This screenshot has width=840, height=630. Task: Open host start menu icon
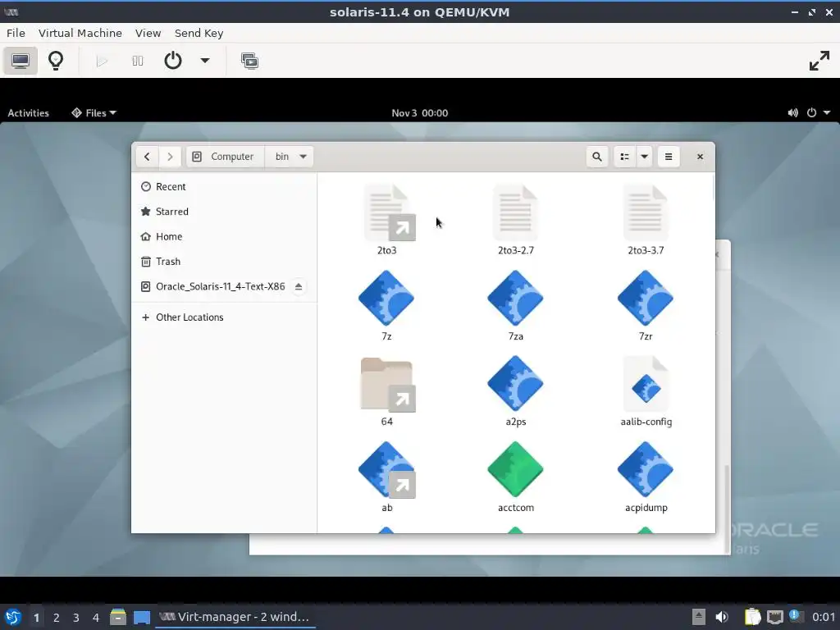[x=13, y=617]
